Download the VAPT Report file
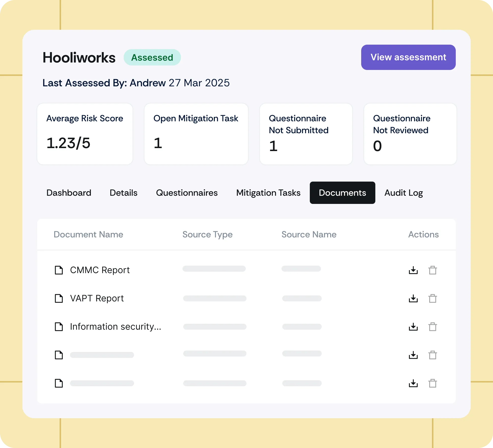This screenshot has height=448, width=493. 413,298
